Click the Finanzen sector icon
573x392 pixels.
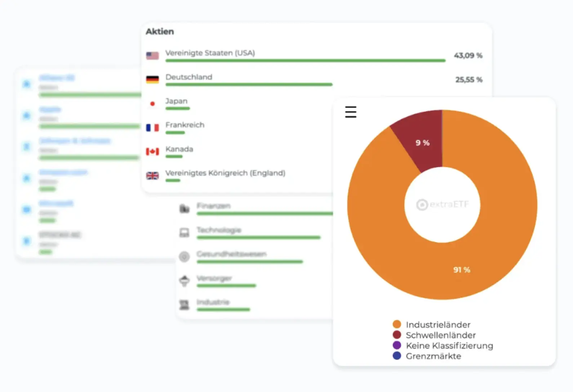tap(185, 208)
